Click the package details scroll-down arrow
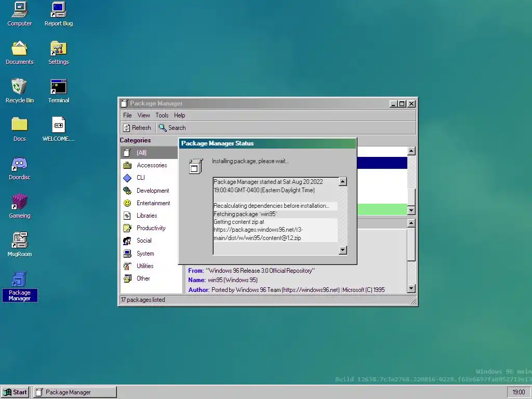Image resolution: width=532 pixels, height=399 pixels. click(411, 289)
